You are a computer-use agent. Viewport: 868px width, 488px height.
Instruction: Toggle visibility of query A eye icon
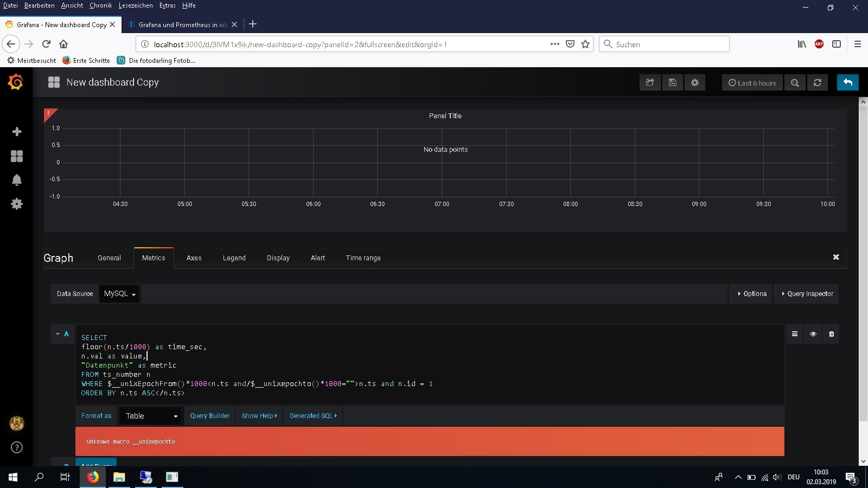click(813, 334)
